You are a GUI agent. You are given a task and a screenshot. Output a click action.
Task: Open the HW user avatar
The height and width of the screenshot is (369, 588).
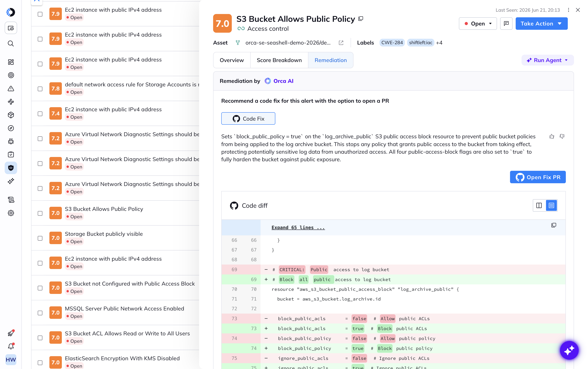tap(11, 360)
